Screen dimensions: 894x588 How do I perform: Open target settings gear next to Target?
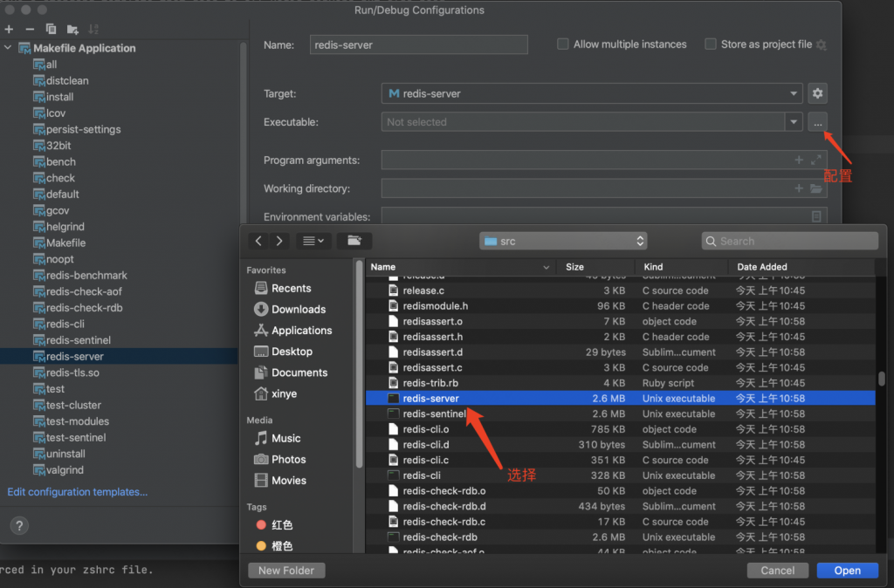pyautogui.click(x=817, y=93)
